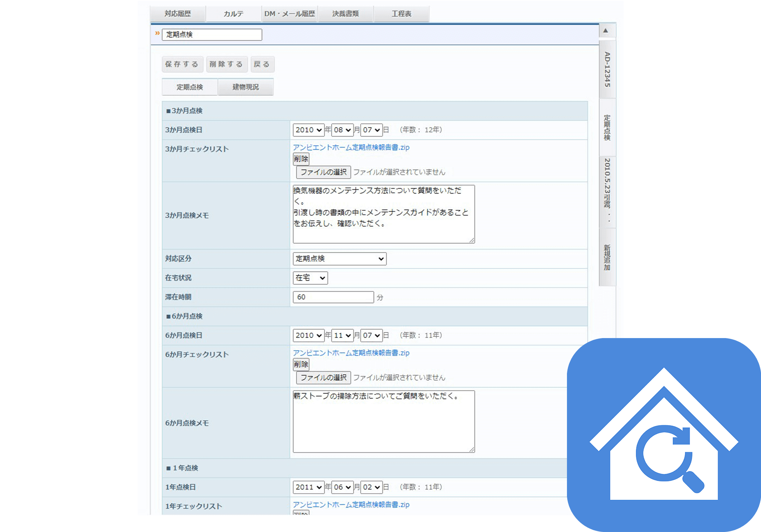
Task: Click 削除 under the 3か月チェックリスト file
Action: [301, 159]
